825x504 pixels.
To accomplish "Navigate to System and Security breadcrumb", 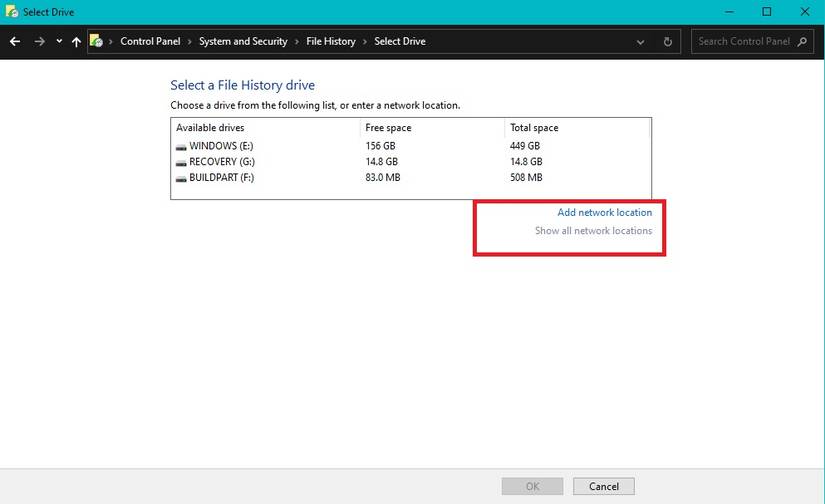I will click(x=243, y=41).
